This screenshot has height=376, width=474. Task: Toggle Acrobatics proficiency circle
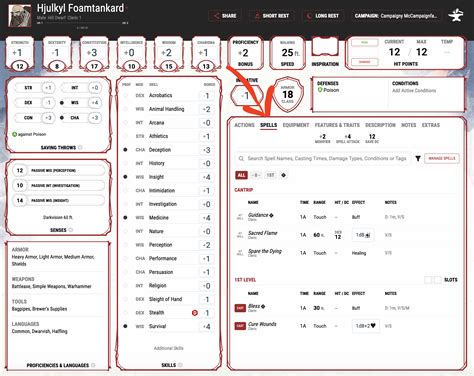coord(125,95)
